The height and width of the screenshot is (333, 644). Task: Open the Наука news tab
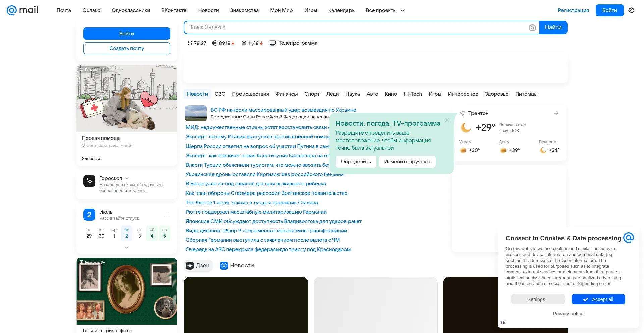[353, 94]
